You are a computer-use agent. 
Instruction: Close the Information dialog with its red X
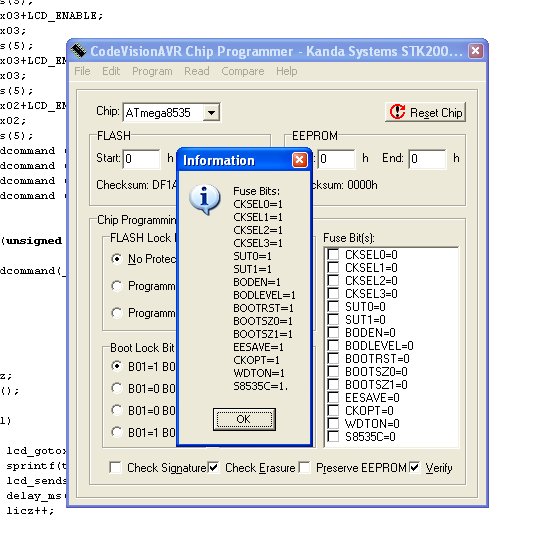(299, 160)
